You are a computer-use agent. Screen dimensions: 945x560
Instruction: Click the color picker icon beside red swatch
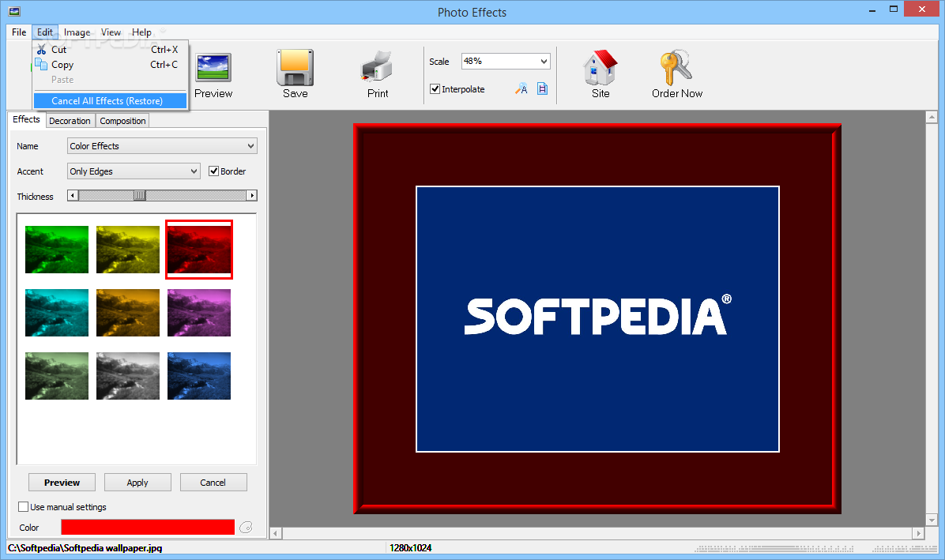coord(246,528)
